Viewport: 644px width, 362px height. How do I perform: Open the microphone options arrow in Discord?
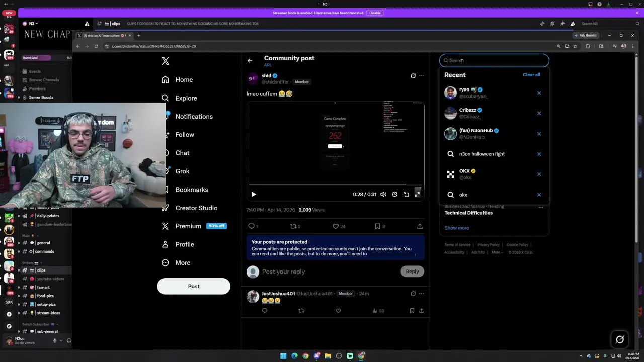[x=61, y=341]
